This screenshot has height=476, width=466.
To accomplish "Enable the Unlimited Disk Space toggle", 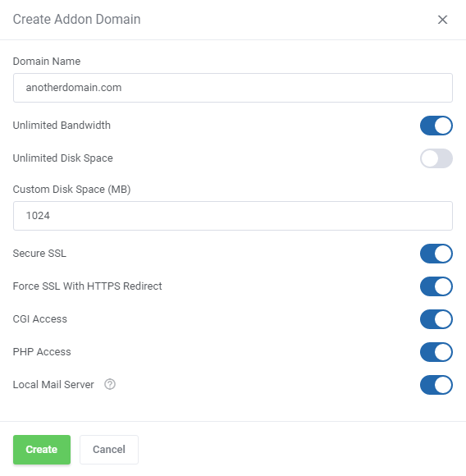I will pos(436,158).
